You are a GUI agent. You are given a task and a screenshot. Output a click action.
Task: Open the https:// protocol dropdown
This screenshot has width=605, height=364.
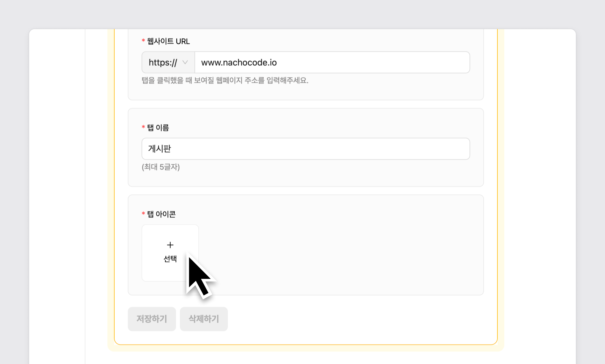168,62
